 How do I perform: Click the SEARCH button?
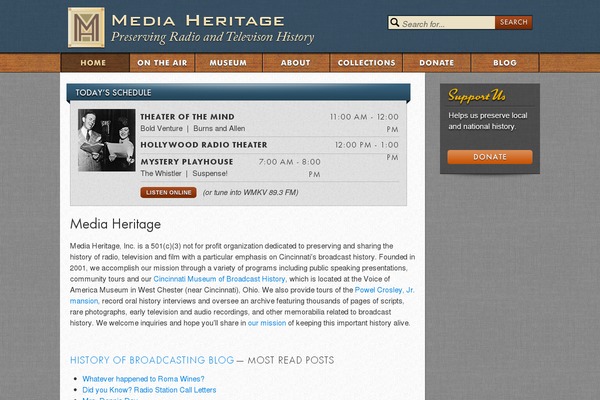point(514,22)
